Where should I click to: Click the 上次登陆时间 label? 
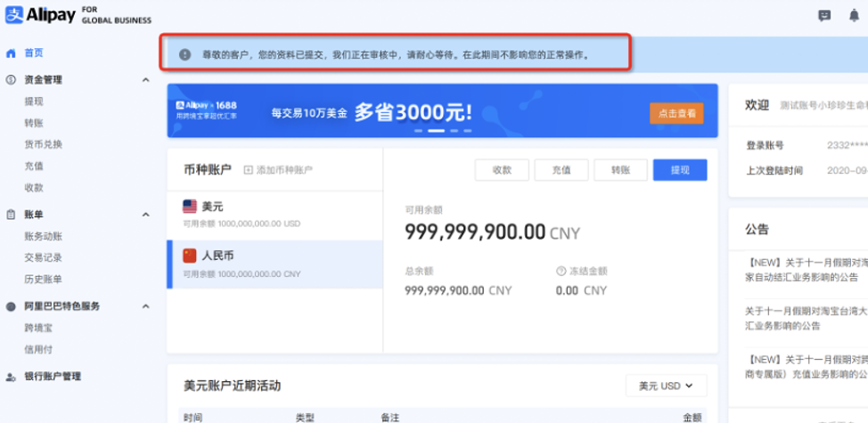point(774,171)
